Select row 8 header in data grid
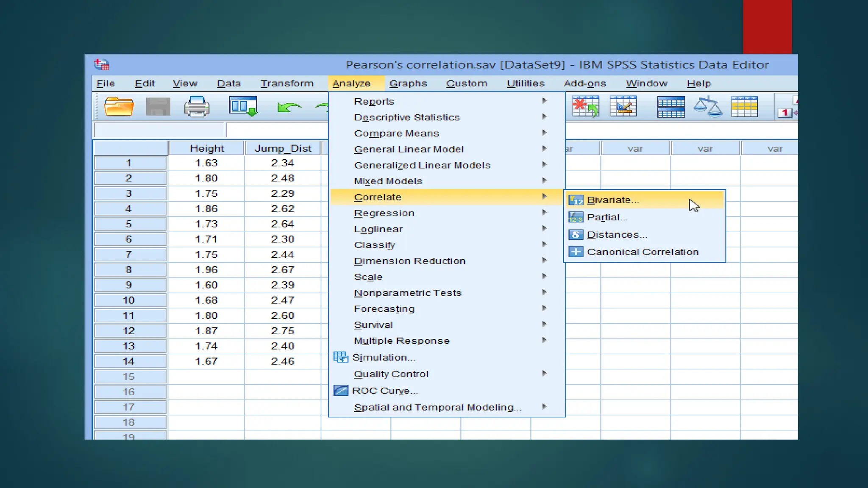 pos(129,270)
